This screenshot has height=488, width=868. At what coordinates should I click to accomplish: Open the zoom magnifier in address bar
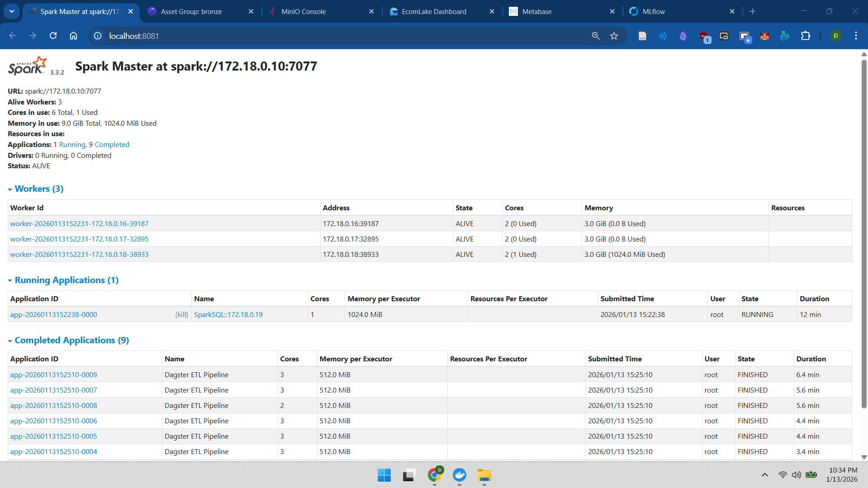(596, 36)
